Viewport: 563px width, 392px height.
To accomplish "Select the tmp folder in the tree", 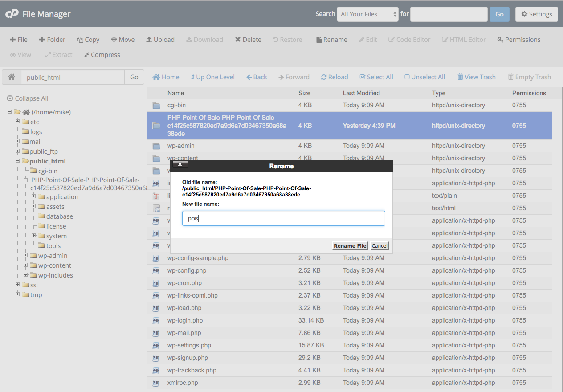I will click(x=36, y=295).
